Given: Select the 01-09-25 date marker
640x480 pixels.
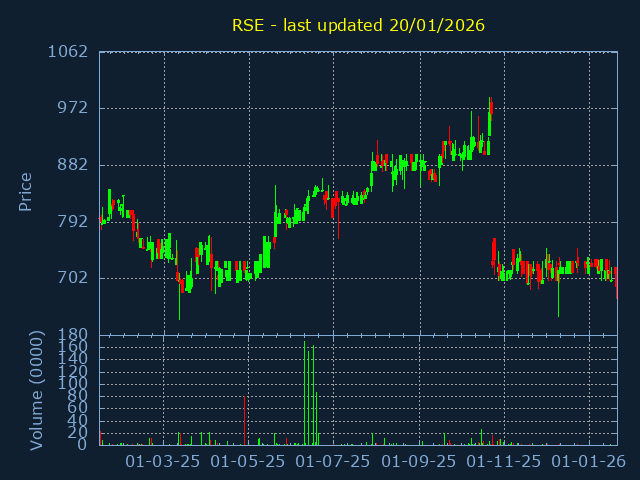Looking at the screenshot, I should click(x=420, y=462).
